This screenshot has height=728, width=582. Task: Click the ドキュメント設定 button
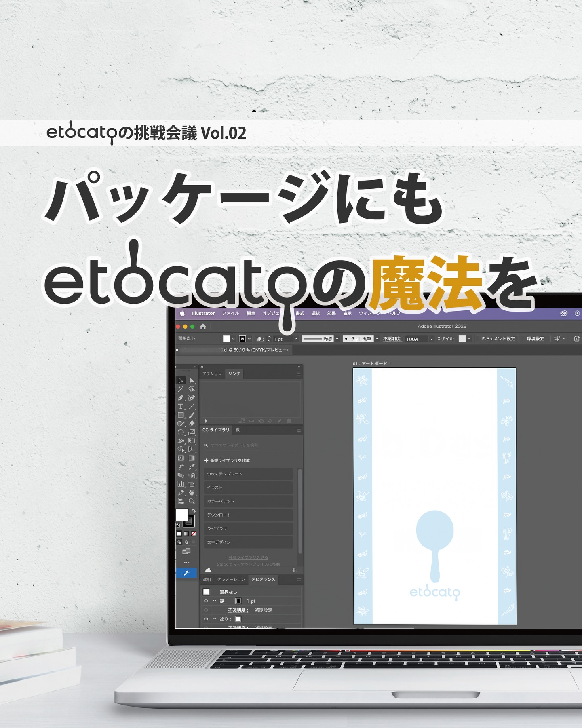click(x=498, y=339)
